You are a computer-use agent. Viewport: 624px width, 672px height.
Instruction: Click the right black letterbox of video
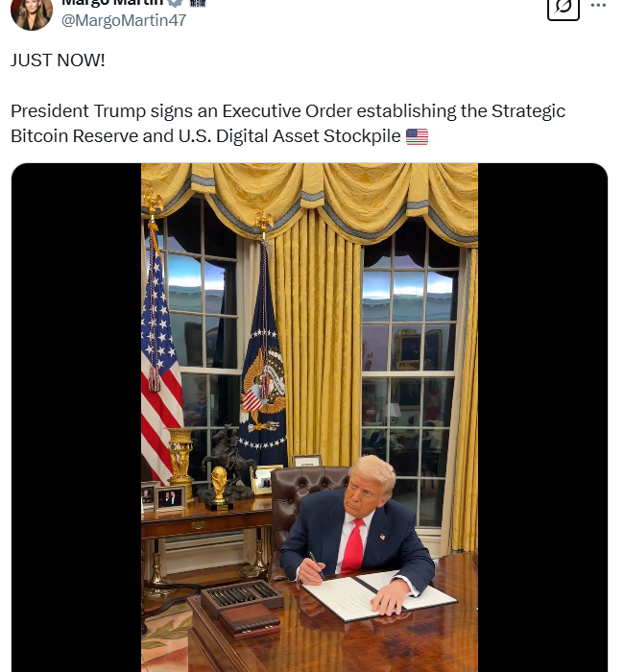point(542,418)
